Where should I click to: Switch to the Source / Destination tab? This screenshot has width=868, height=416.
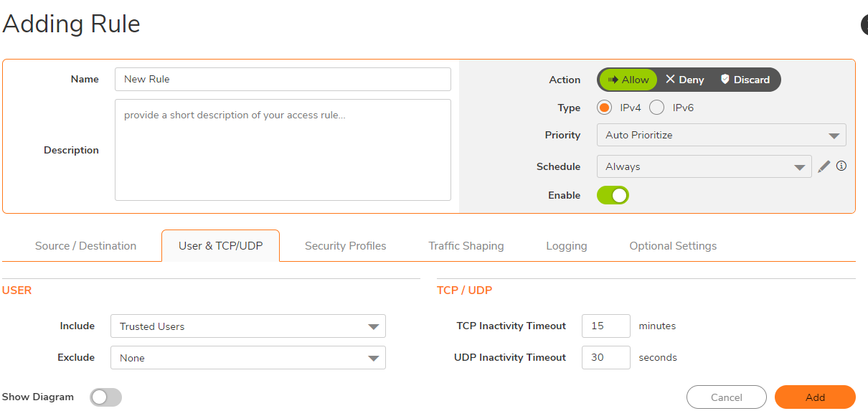(x=85, y=246)
